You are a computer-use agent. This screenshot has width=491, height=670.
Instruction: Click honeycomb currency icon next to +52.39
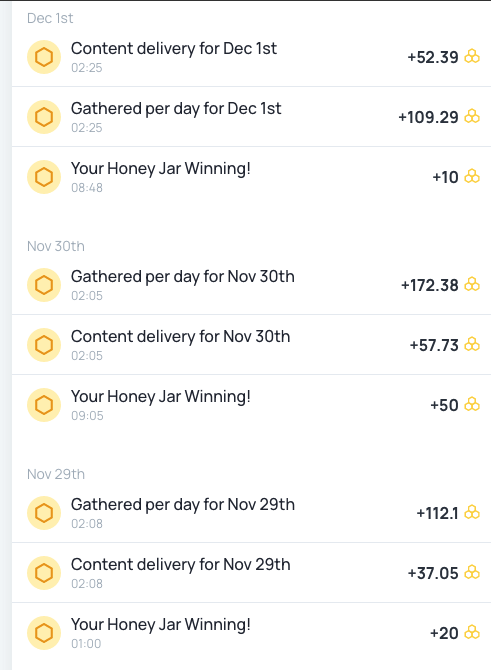472,56
